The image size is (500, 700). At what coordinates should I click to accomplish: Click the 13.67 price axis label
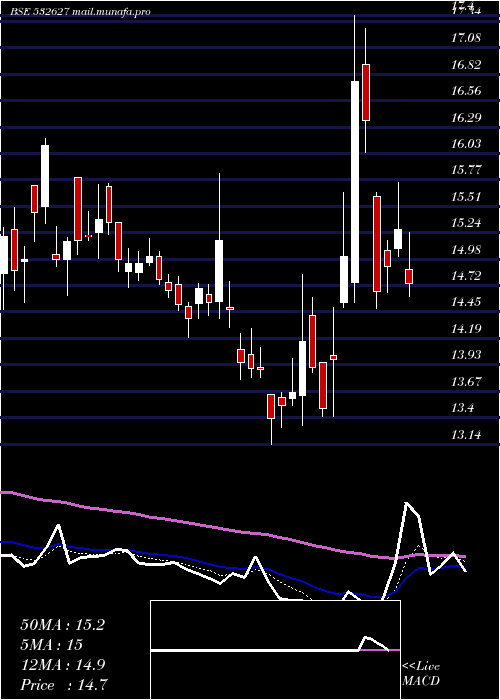coord(466,382)
